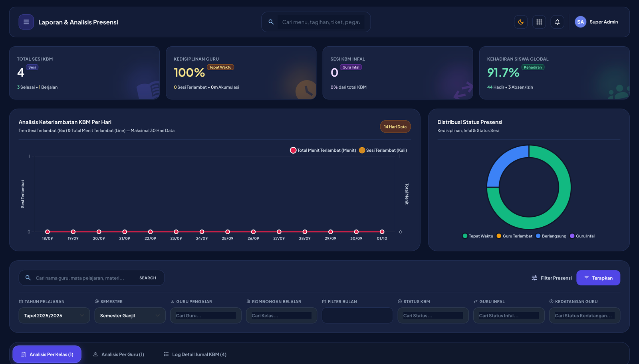Open the Cari Status Infal selector
Viewport: 639px width, 364px height.
(x=509, y=315)
